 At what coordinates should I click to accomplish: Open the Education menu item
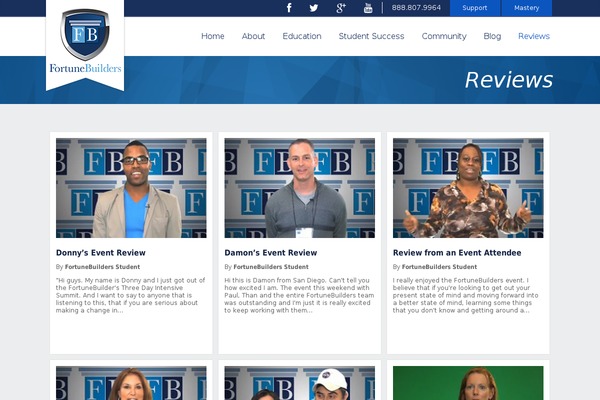302,36
